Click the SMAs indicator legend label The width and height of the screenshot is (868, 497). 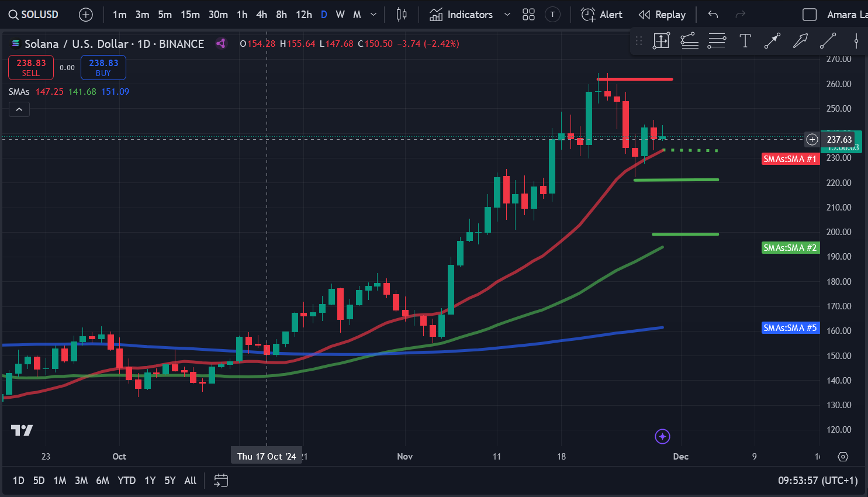pos(19,92)
